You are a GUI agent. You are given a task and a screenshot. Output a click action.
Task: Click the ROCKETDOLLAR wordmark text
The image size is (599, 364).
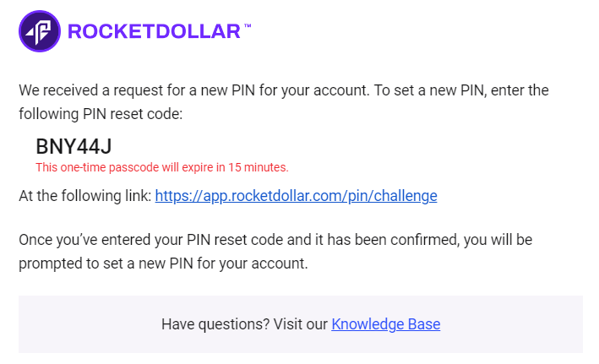(x=154, y=32)
